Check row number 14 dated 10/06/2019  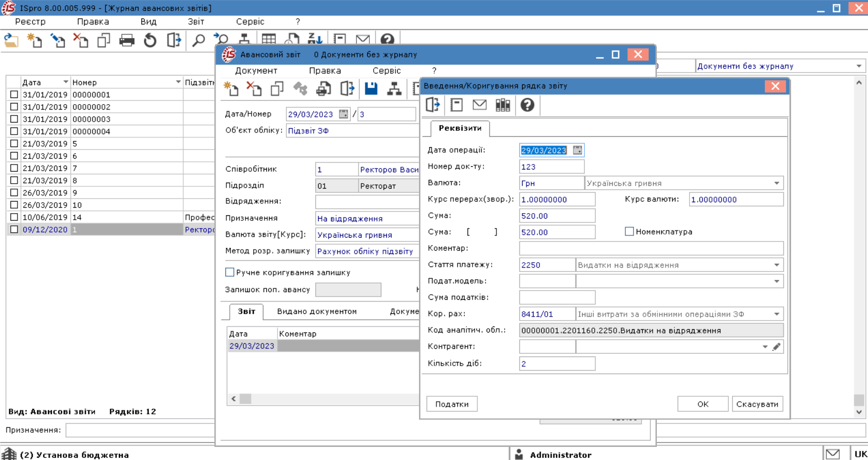tap(14, 217)
